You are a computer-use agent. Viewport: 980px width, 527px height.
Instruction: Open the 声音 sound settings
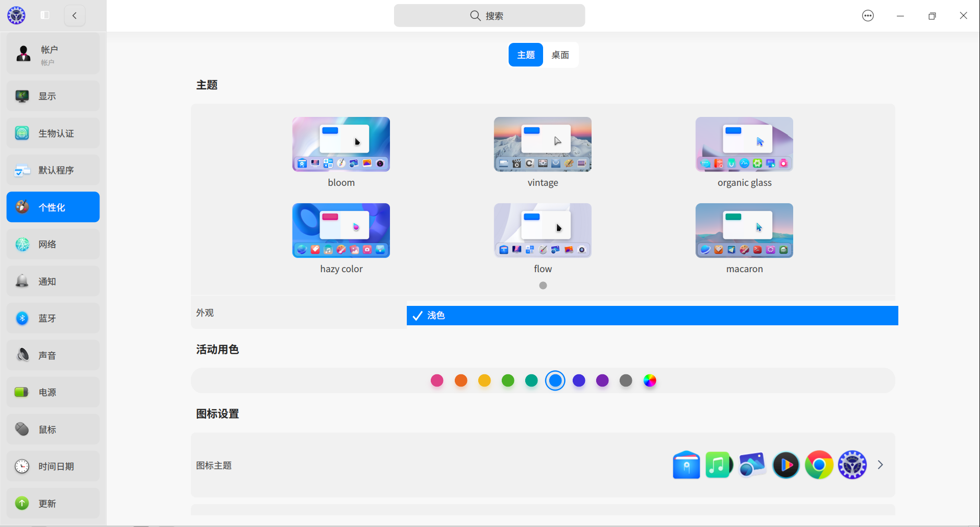tap(53, 355)
